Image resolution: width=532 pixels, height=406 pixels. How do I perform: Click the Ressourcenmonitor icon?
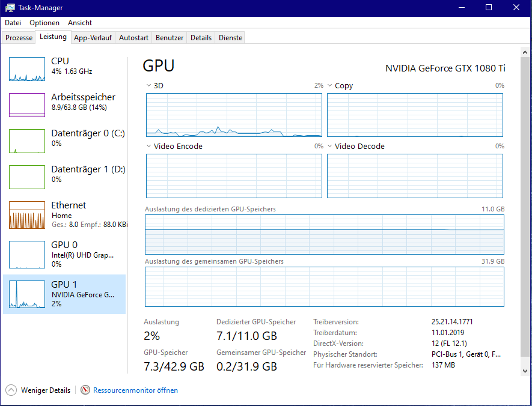[85, 390]
